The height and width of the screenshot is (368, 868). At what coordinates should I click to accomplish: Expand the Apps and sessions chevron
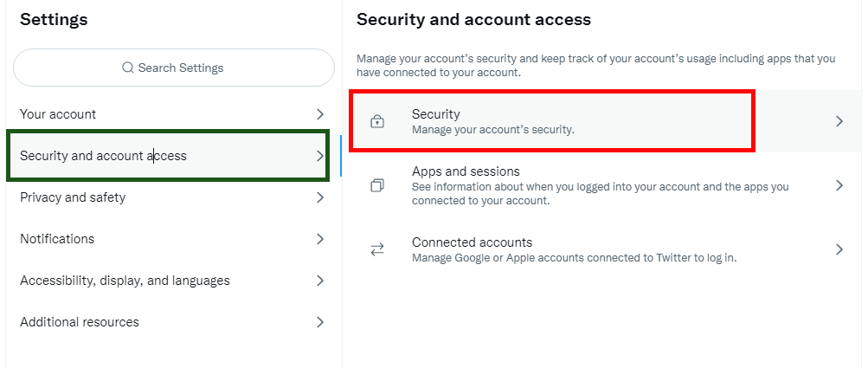(x=839, y=185)
